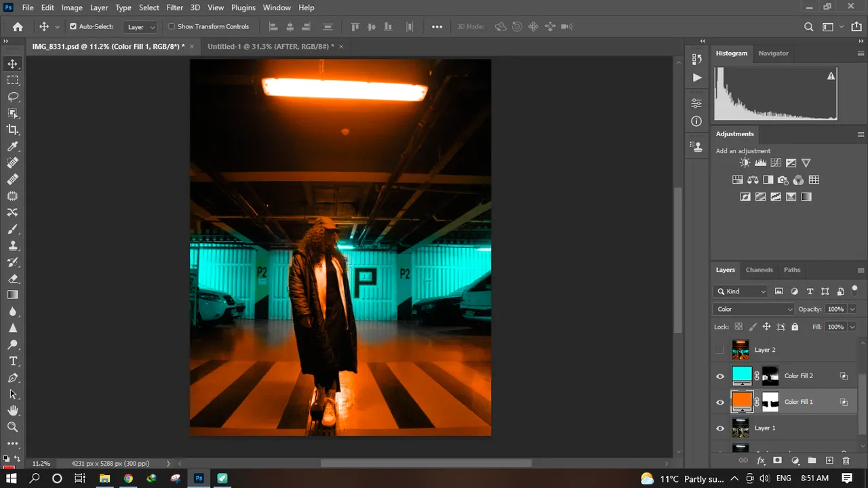Create a new layer with plus icon
This screenshot has height=488, width=868.
point(829,461)
